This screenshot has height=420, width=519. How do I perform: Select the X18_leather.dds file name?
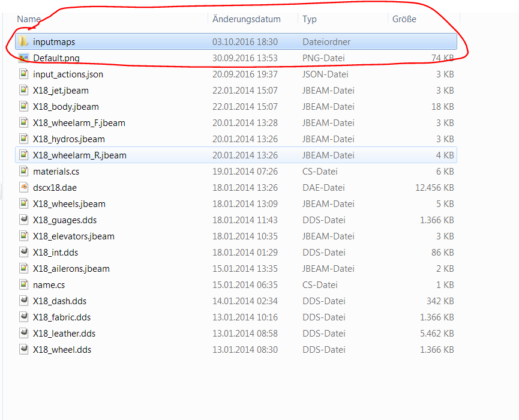(64, 334)
